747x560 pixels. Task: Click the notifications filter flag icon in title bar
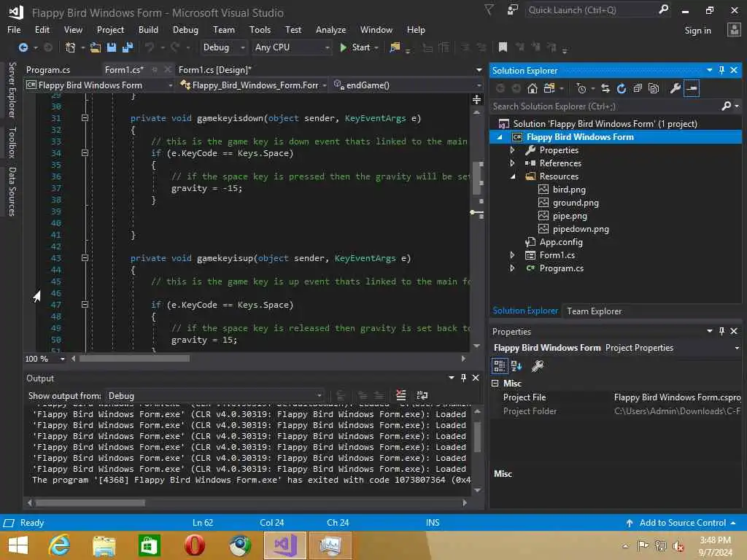489,10
